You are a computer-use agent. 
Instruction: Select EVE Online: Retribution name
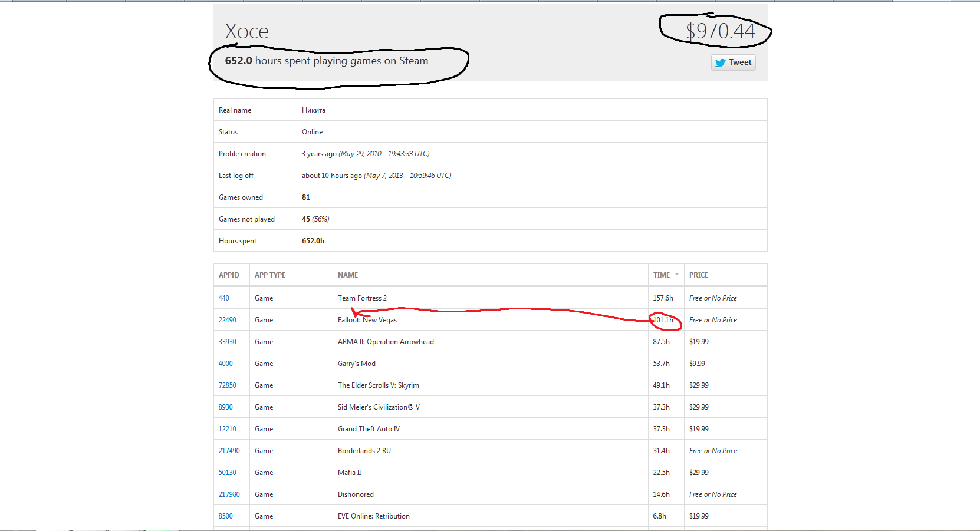pyautogui.click(x=374, y=516)
